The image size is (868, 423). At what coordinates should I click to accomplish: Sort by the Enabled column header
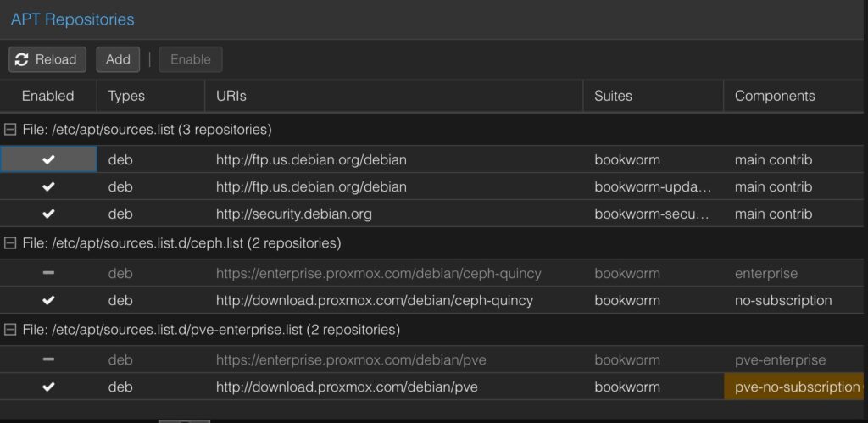tap(47, 96)
